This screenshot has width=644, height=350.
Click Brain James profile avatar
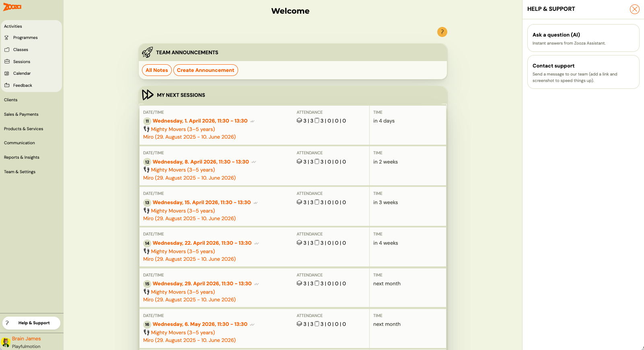(6, 342)
